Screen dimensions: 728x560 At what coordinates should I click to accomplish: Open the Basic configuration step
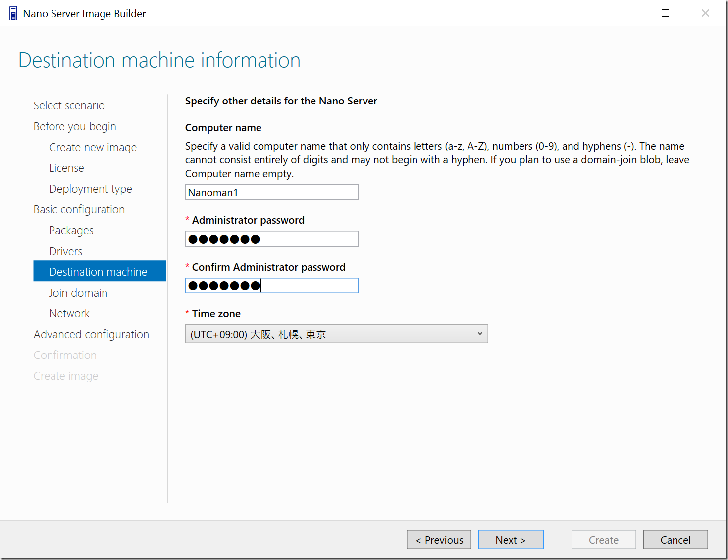(x=79, y=209)
